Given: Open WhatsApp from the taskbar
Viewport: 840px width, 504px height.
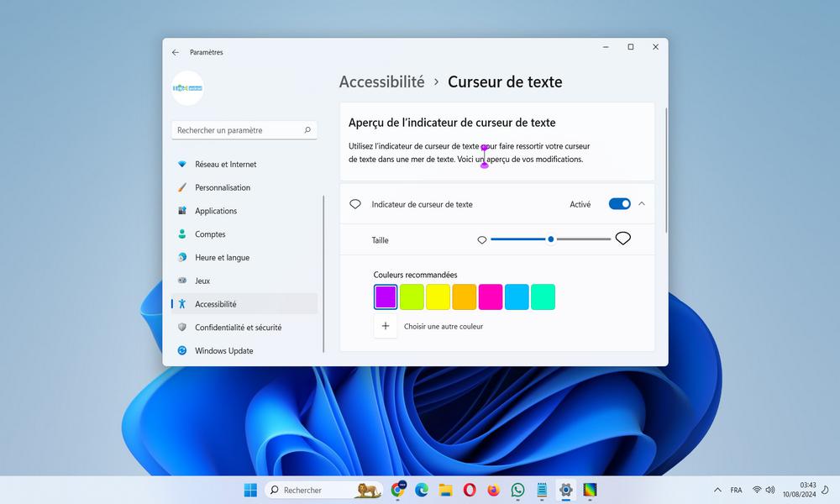Looking at the screenshot, I should point(517,490).
